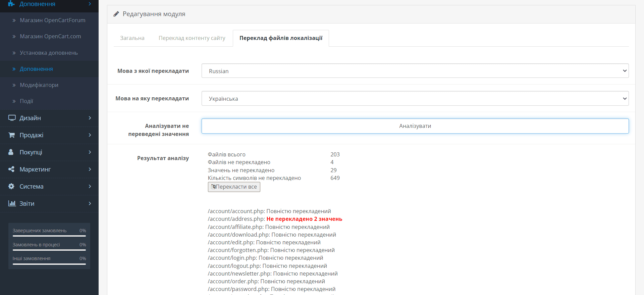Click the /account/affiliate.php result line
The height and width of the screenshot is (295, 644).
[x=269, y=227]
